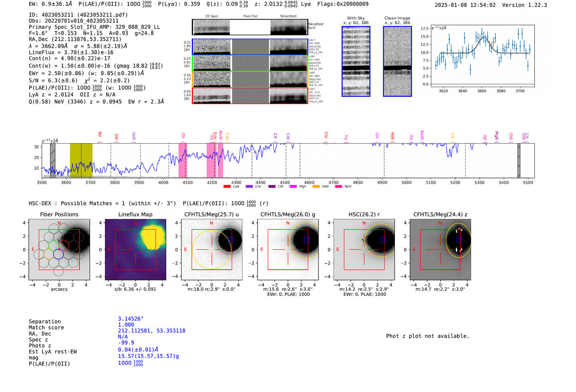
Task: Click the Obs: 20220701v010_4023053211 line
Action: pyautogui.click(x=74, y=21)
